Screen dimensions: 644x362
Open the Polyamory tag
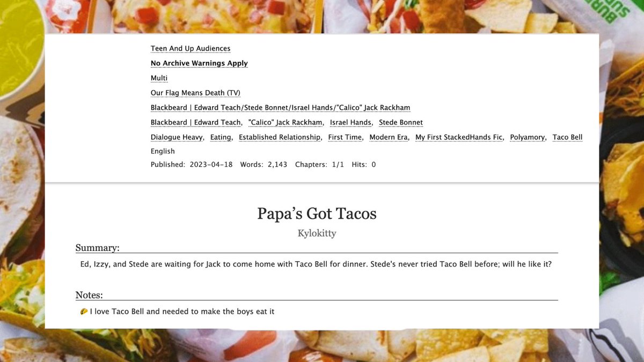coord(528,137)
